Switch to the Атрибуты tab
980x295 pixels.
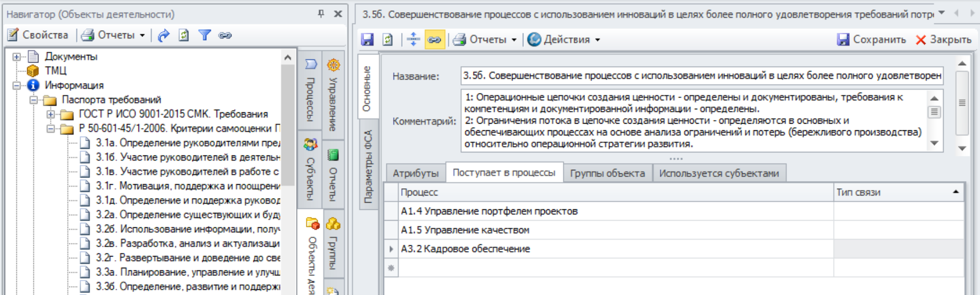416,173
